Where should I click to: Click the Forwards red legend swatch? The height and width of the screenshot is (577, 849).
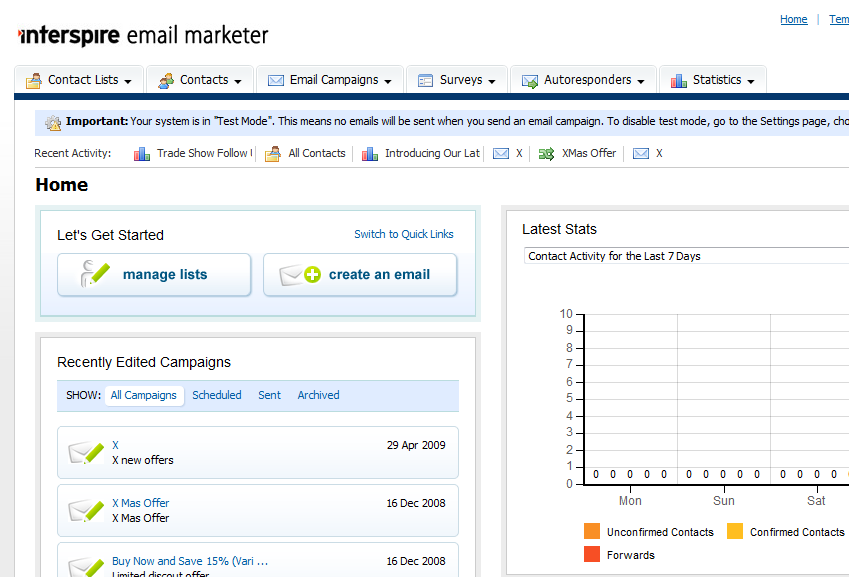[x=592, y=554]
